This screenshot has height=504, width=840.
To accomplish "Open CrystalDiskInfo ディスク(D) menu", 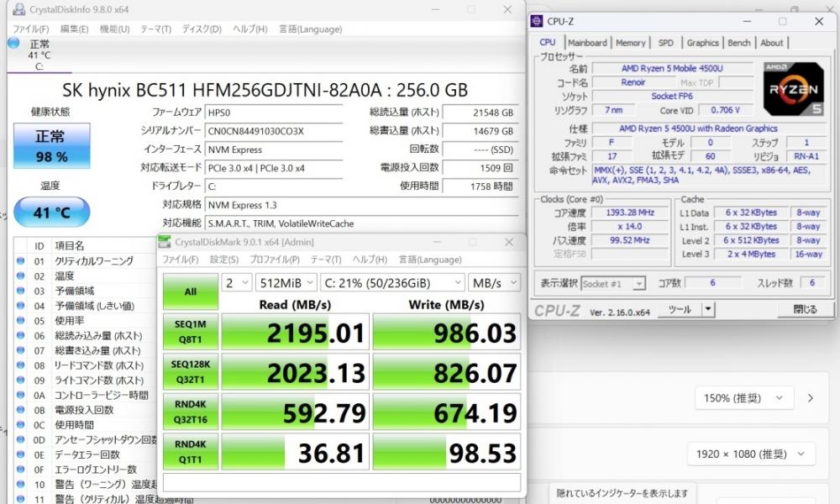I will [x=202, y=29].
